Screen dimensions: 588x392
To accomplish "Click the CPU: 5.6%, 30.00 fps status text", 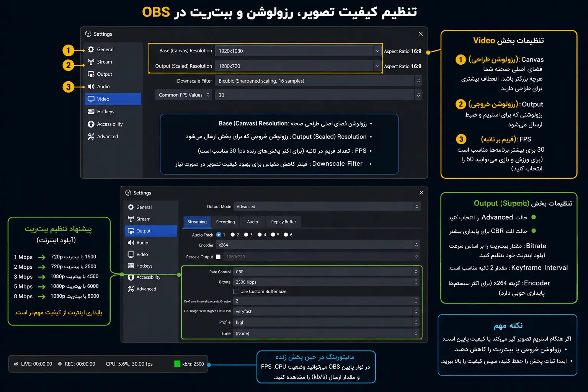I will 129,364.
